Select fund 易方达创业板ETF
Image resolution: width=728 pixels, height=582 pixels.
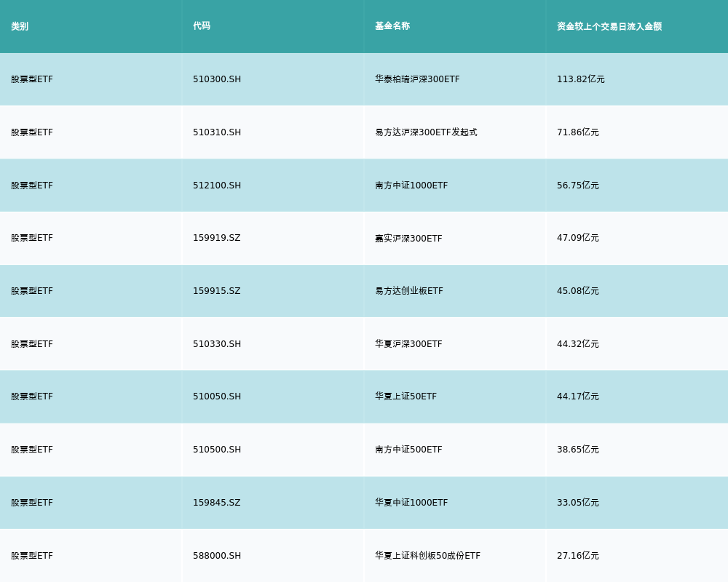click(x=409, y=291)
